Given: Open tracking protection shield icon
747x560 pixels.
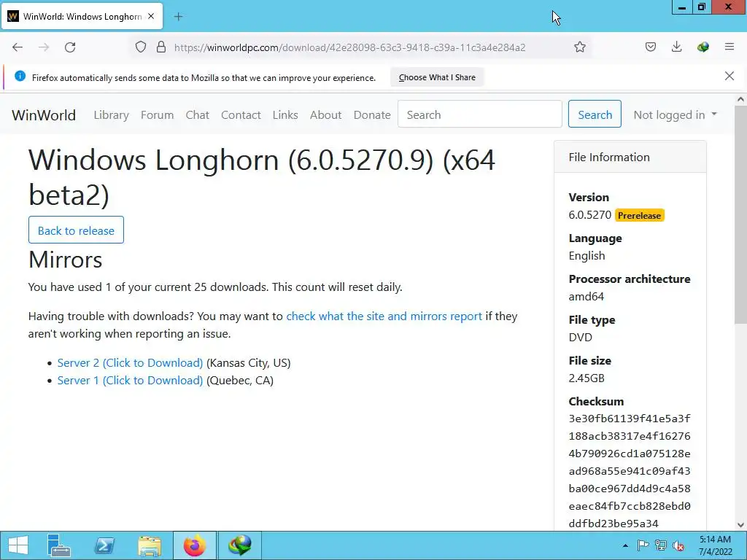Looking at the screenshot, I should pyautogui.click(x=141, y=47).
